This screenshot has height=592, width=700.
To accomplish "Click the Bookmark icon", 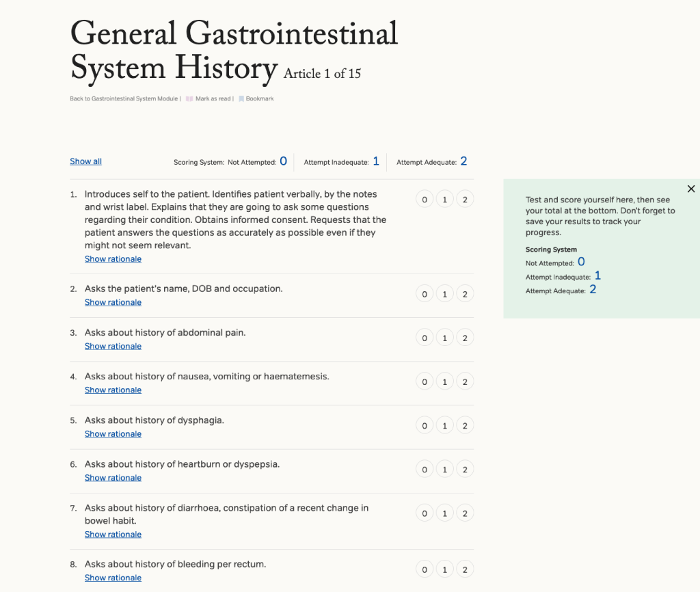I will tap(241, 99).
